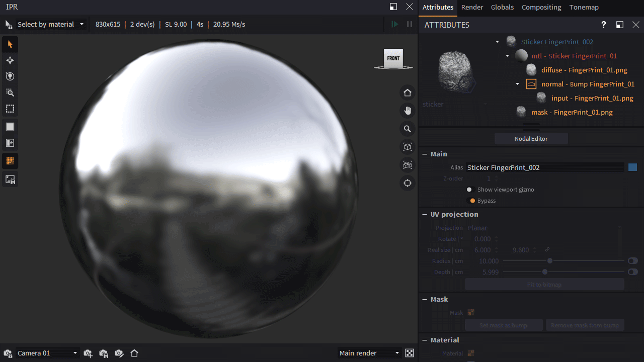Image resolution: width=644 pixels, height=362 pixels.
Task: Collapse the normal - Bump FingerPrint_01 node
Action: point(517,84)
